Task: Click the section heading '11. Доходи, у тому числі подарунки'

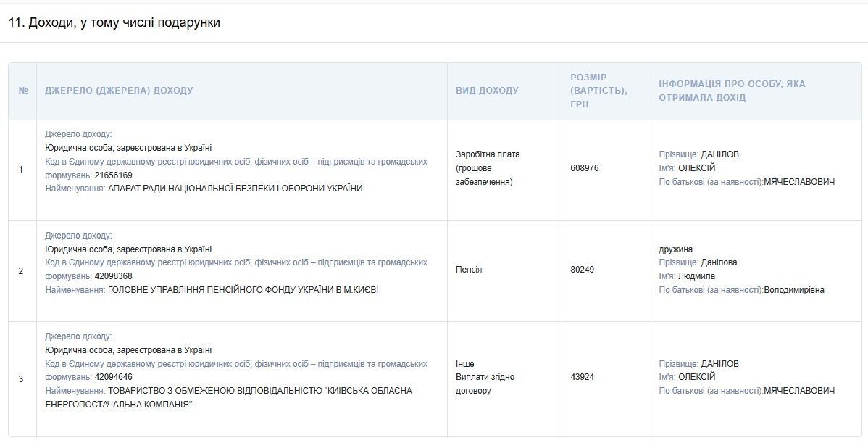Action: tap(114, 22)
